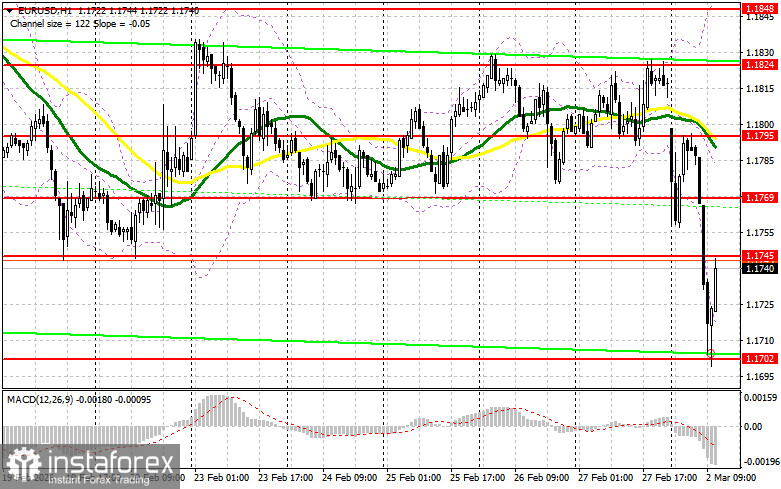
Task: Click the '23 Feb 17:00' time axis label
Action: pos(285,478)
